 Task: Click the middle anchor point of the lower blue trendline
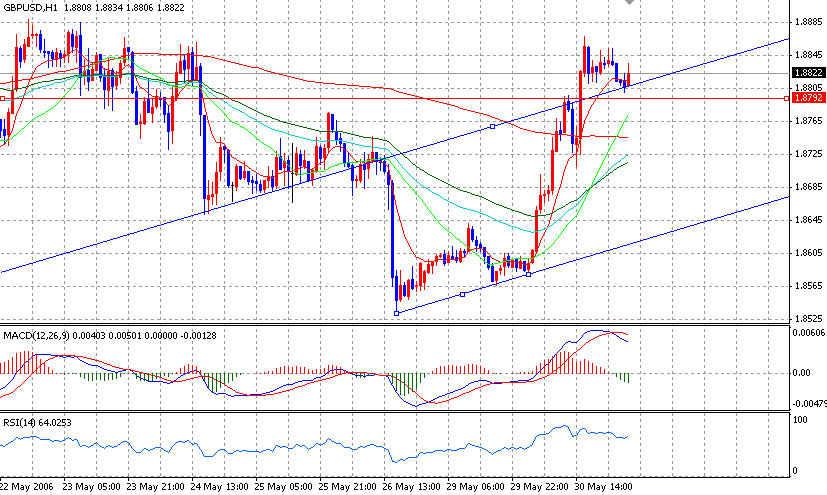463,294
